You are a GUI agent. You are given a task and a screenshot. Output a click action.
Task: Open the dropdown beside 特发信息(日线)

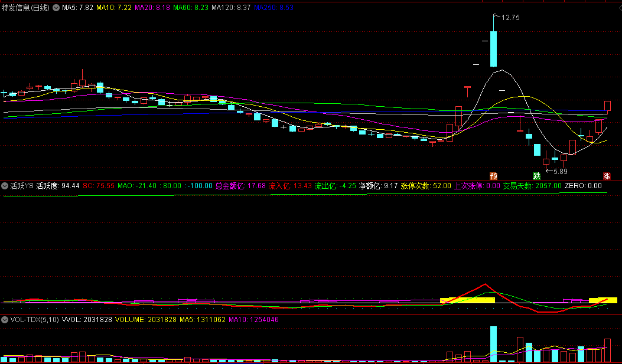tap(56, 8)
